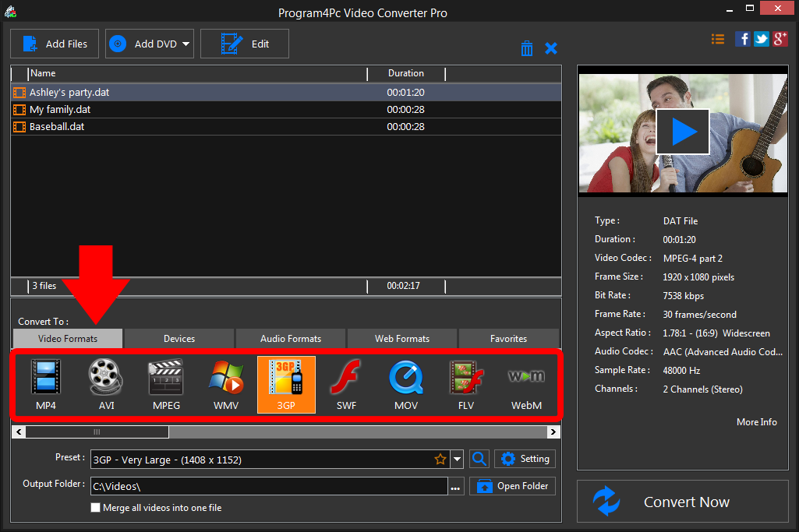Choose the AVI film reel icon
The width and height of the screenshot is (799, 532).
point(106,383)
